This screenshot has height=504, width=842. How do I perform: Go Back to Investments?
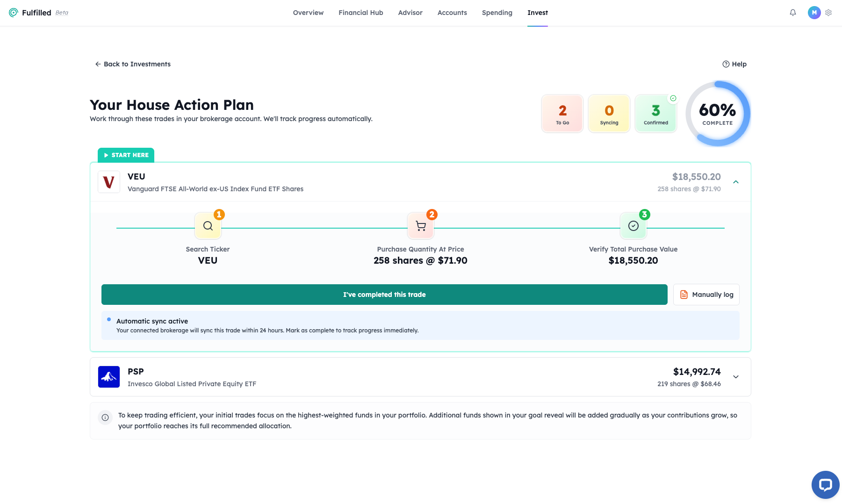click(133, 64)
